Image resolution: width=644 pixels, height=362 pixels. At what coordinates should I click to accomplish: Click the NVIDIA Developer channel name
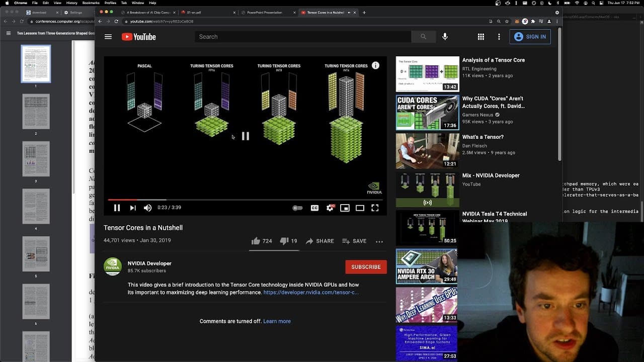pos(149,263)
